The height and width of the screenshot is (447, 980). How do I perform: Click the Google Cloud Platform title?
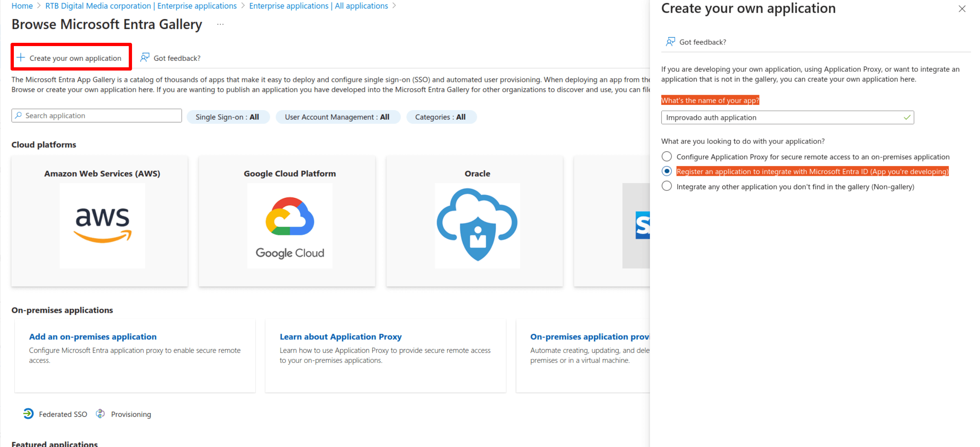tap(290, 173)
